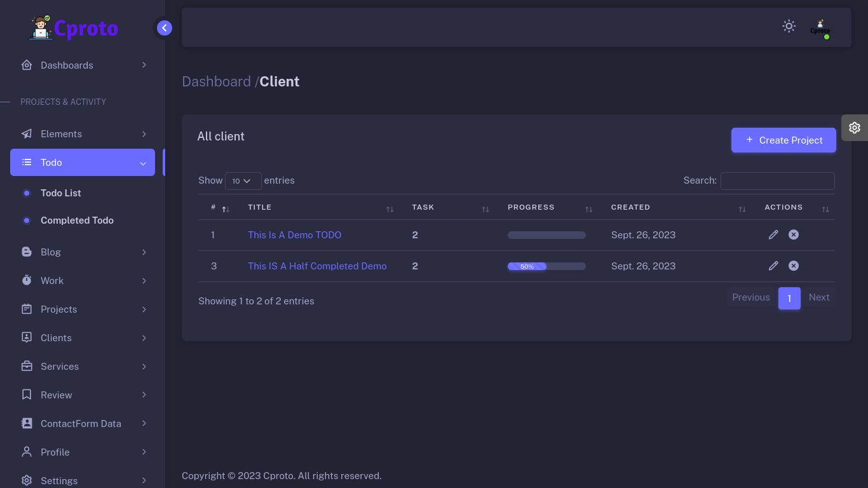Toggle light mode with the sun icon

point(789,26)
